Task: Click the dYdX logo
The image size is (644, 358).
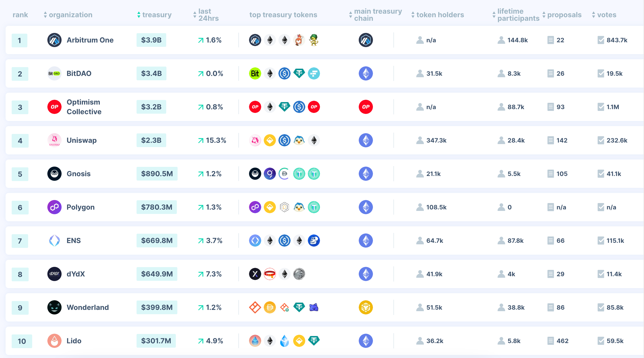Action: tap(54, 274)
